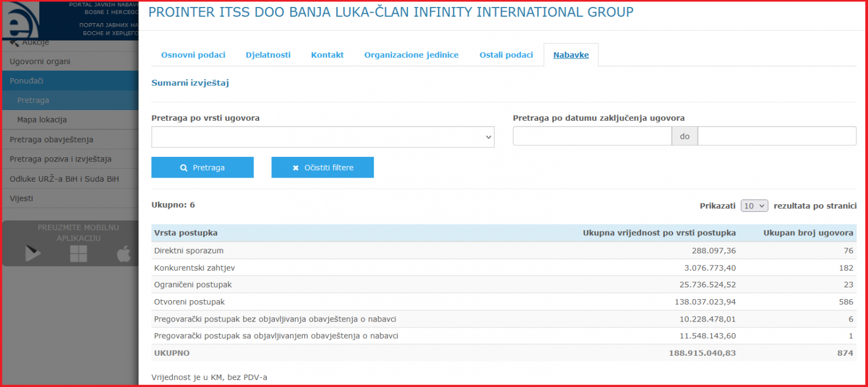Viewport: 868px width, 387px height.
Task: Switch to Organizacione jedinice tab
Action: 411,55
